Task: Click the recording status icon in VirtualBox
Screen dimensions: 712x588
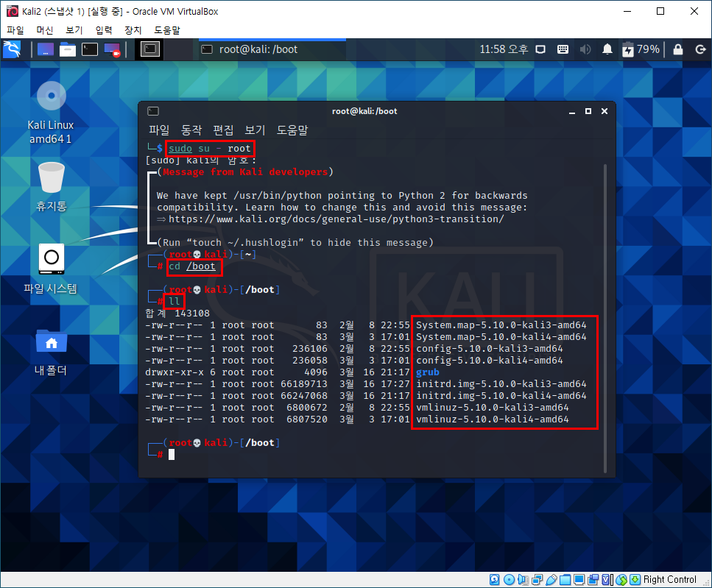Action: 593,580
